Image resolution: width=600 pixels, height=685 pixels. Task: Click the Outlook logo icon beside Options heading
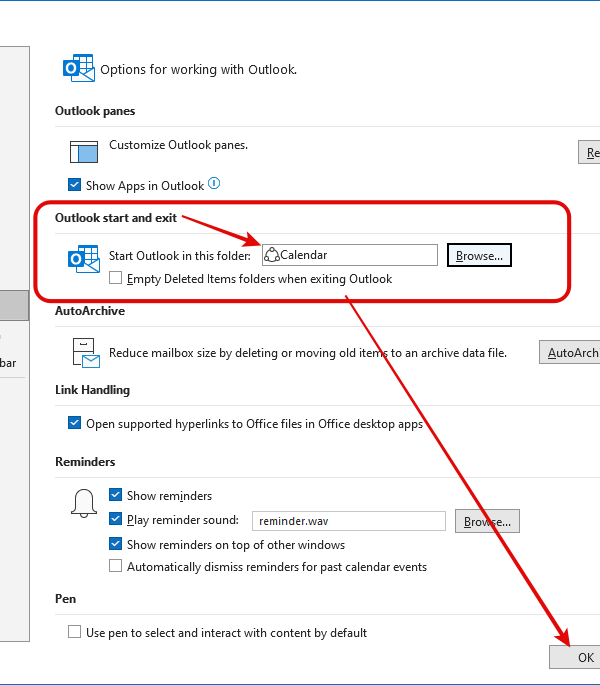tap(79, 68)
